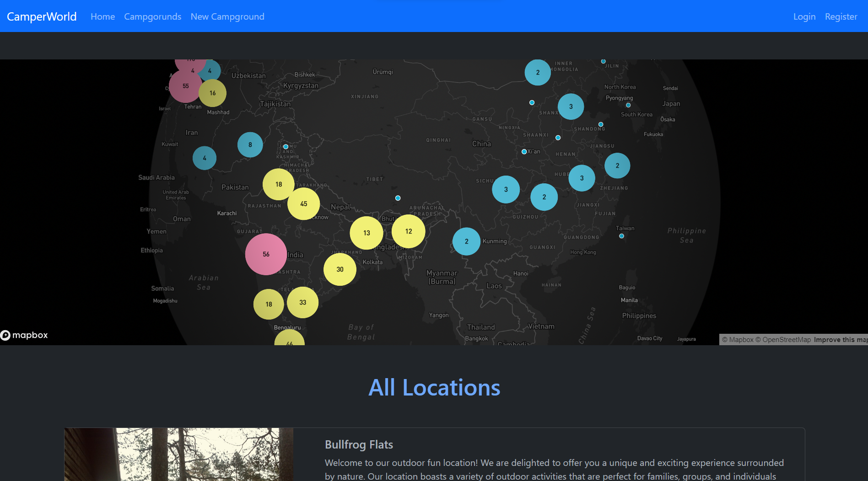Viewport: 868px width, 481px height.
Task: Click the yellow cluster marked 12
Action: [x=409, y=231]
